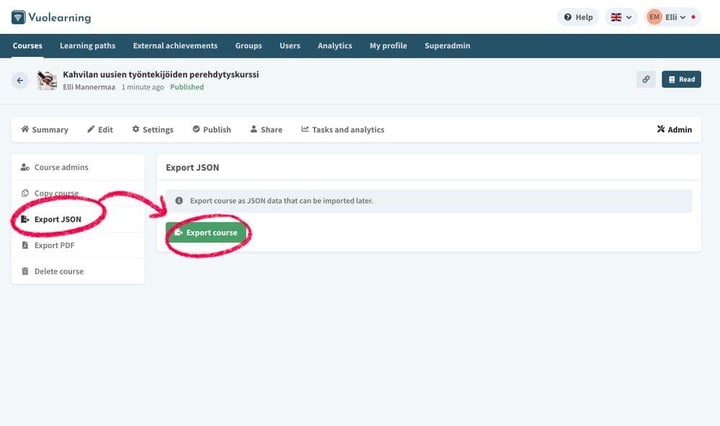Open the language flag dropdown
Viewport: 720px width, 426px height.
tap(621, 17)
